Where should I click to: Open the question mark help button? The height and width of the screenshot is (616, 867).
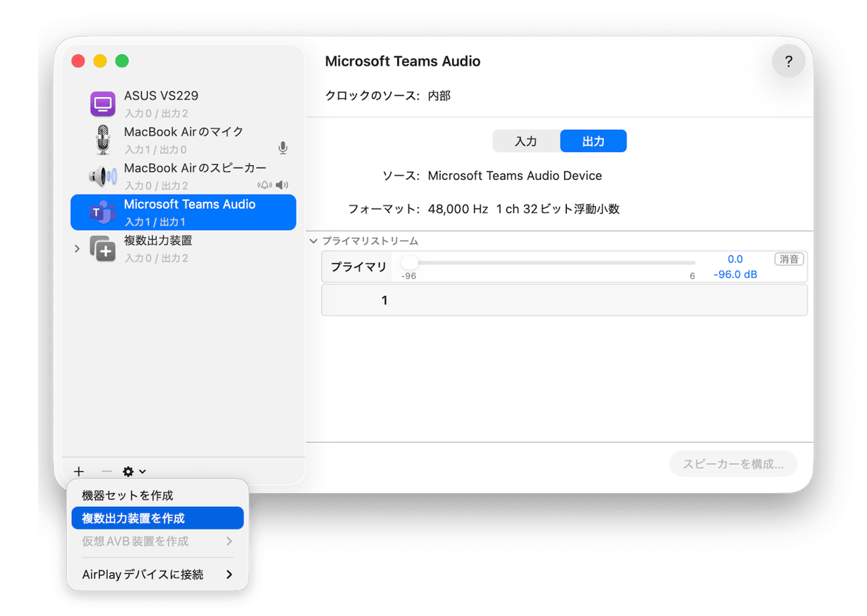(789, 61)
